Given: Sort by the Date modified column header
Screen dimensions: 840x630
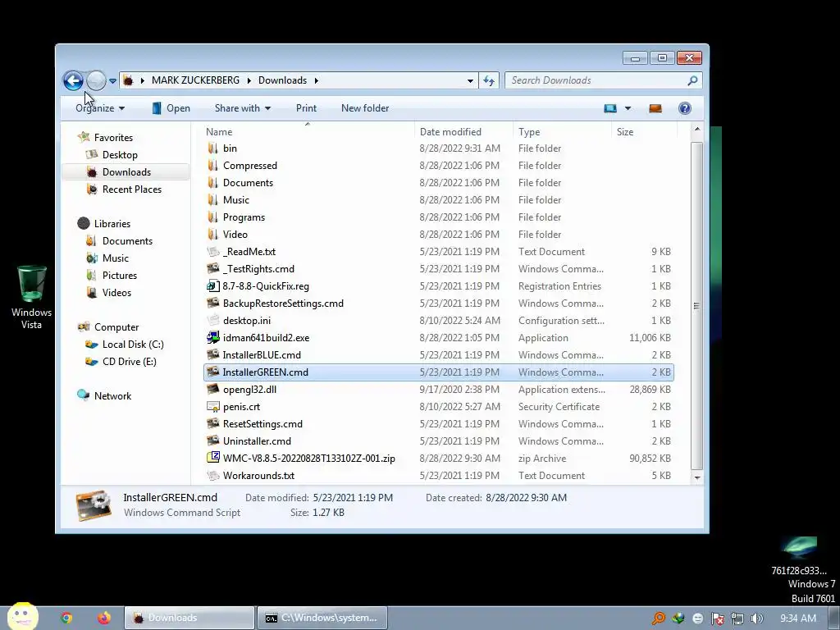Looking at the screenshot, I should pyautogui.click(x=450, y=132).
